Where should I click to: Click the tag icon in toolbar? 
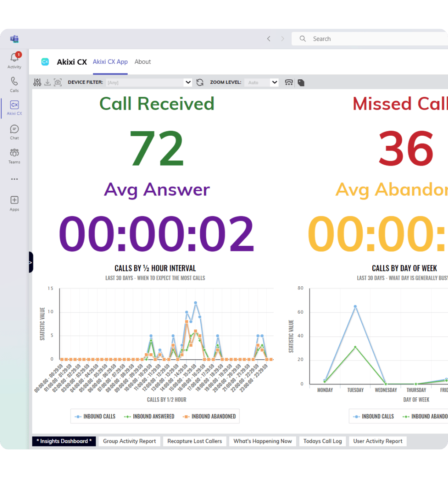(x=301, y=82)
